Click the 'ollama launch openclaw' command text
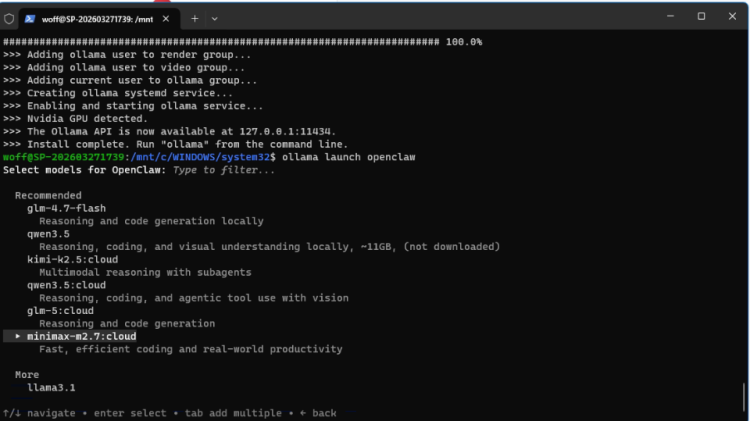 (x=349, y=157)
